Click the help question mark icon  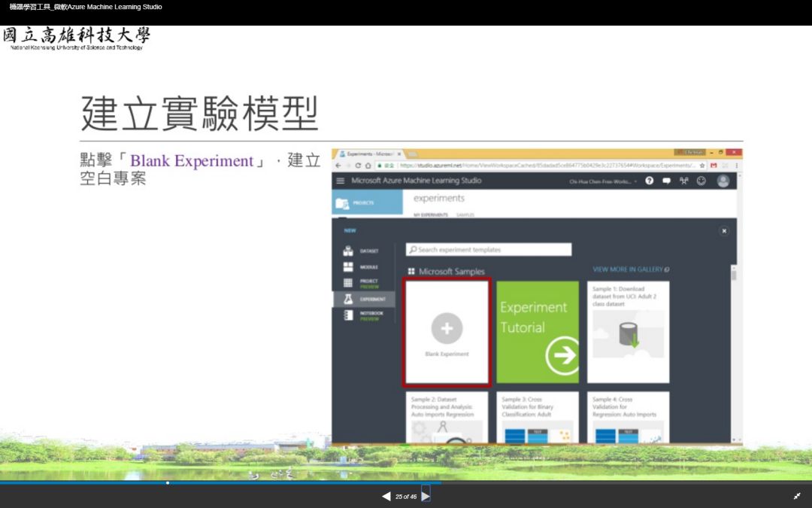click(650, 181)
